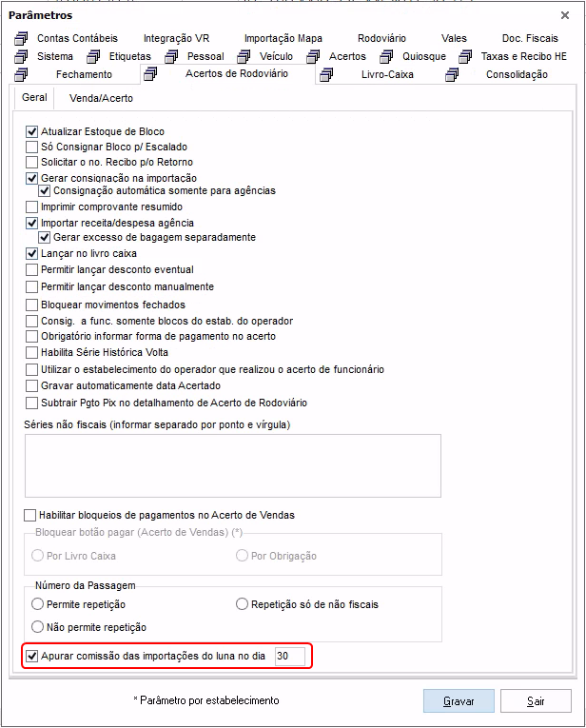The image size is (586, 728).
Task: Click the Gravar button
Action: [459, 701]
